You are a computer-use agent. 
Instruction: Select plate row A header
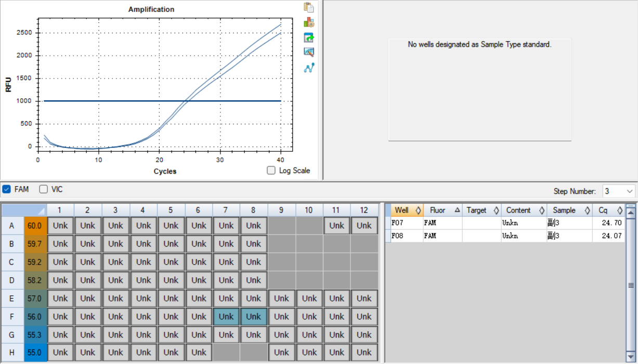point(12,226)
